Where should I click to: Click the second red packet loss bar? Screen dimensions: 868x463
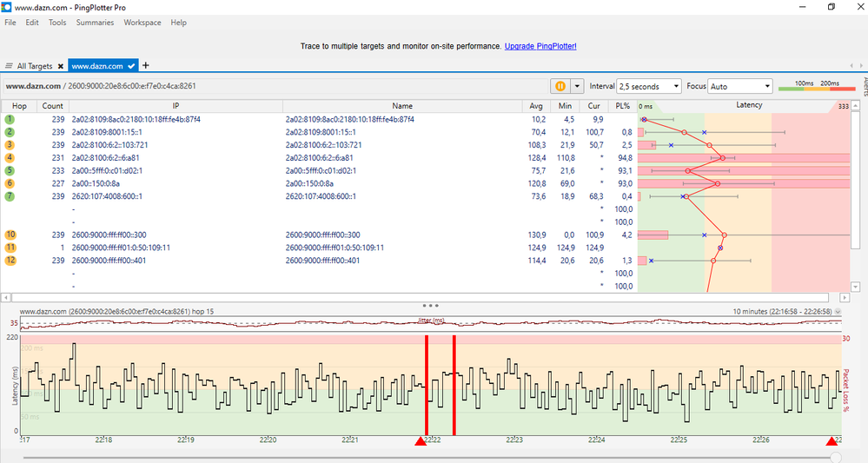(x=454, y=385)
